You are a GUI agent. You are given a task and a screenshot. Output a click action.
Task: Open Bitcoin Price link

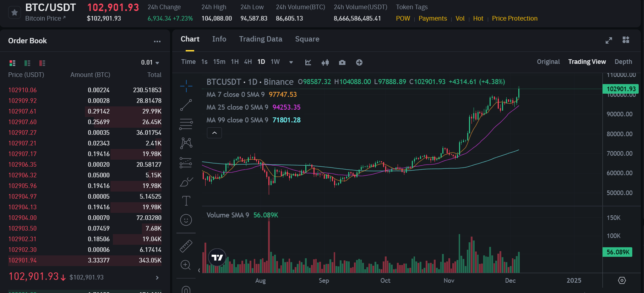pyautogui.click(x=45, y=18)
